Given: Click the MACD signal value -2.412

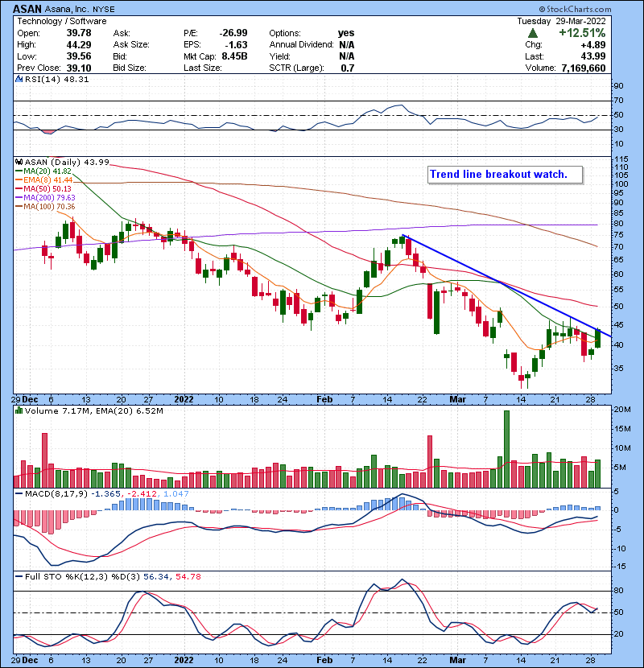Looking at the screenshot, I should [x=142, y=494].
